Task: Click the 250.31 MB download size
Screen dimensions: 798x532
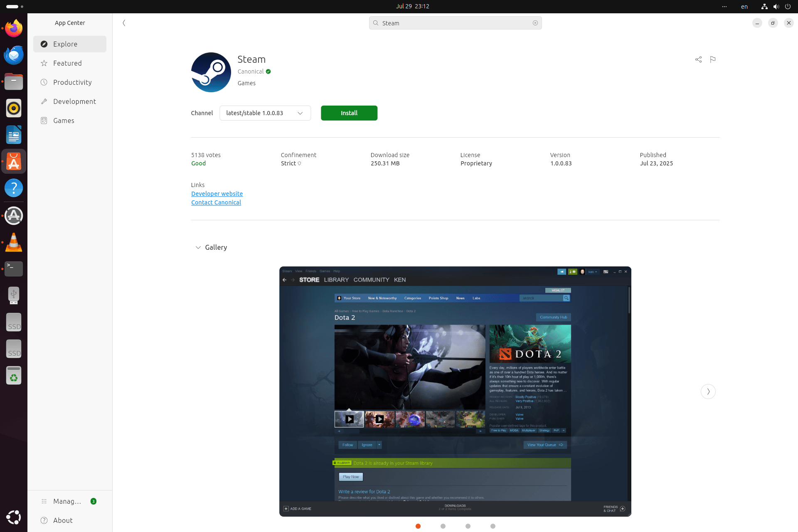Action: tap(385, 163)
